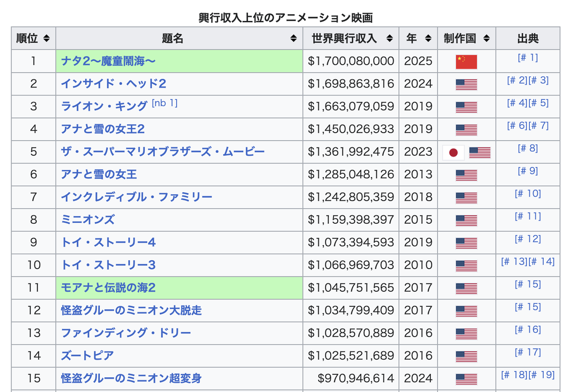Open the アナと雪の女王2 link
The width and height of the screenshot is (568, 392).
[x=103, y=129]
